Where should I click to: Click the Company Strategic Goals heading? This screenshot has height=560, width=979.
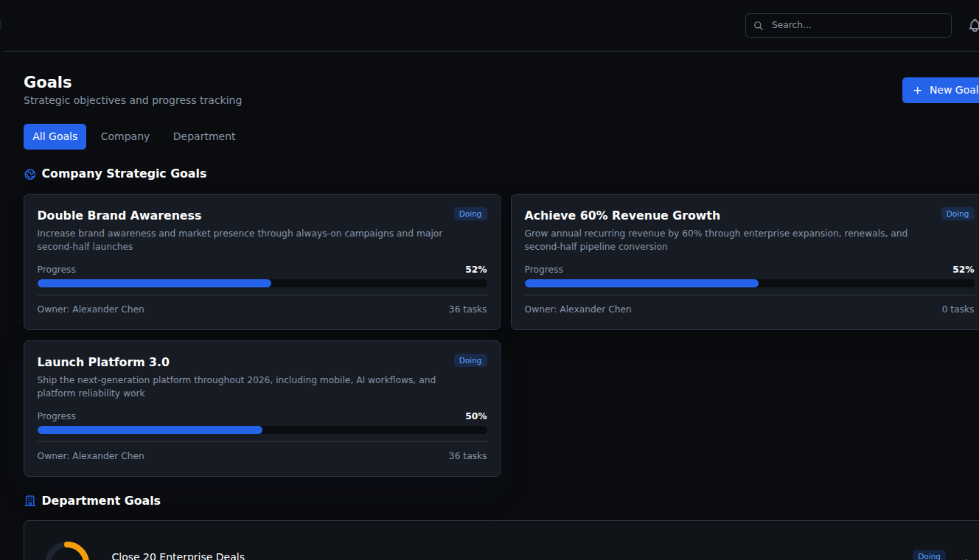[x=124, y=174]
